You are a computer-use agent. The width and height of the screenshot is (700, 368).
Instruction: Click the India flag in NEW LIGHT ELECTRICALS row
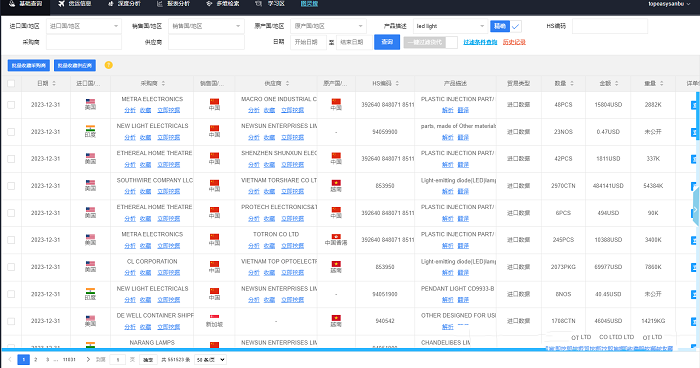(90, 128)
